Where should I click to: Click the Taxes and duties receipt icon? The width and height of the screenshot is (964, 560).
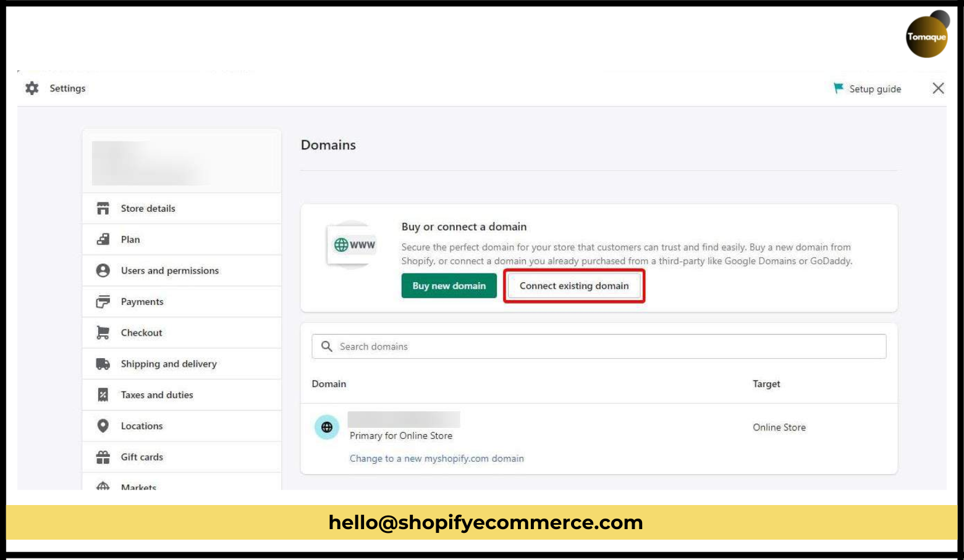tap(103, 395)
